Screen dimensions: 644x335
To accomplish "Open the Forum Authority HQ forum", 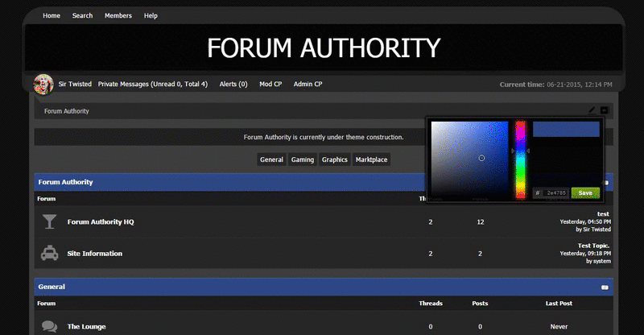I will (x=101, y=222).
